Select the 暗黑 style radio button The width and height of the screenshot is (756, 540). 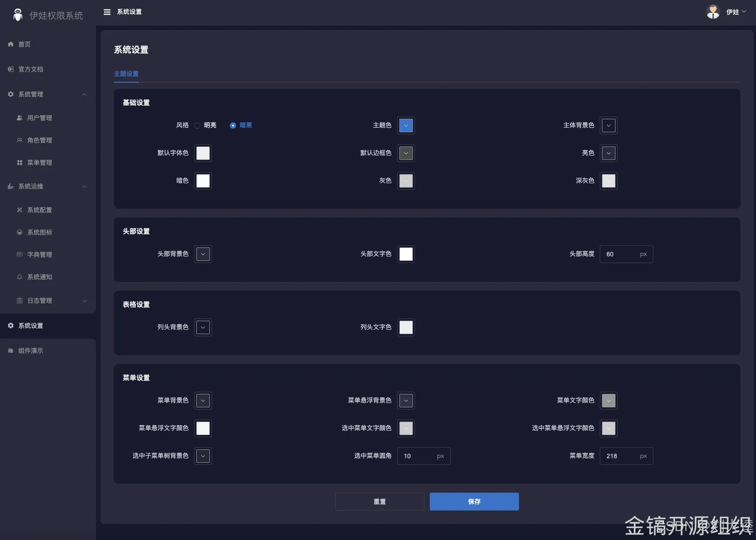coord(233,126)
